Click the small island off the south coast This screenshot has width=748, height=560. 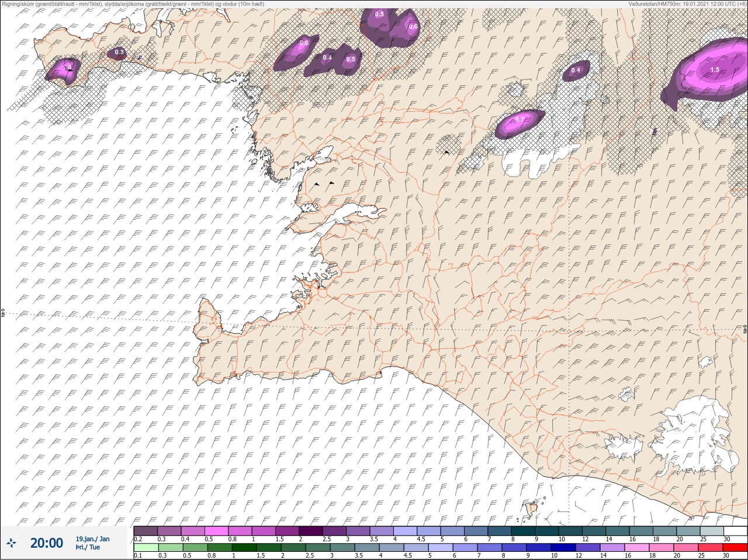[x=532, y=509]
